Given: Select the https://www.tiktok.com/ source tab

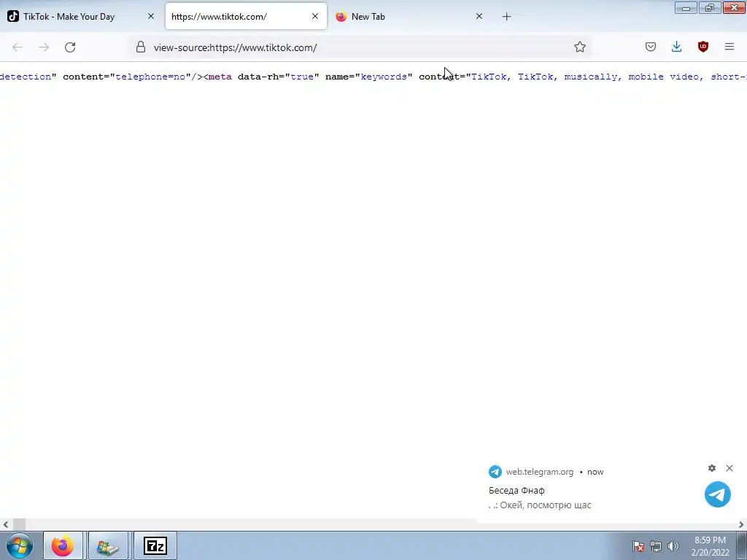Looking at the screenshot, I should pyautogui.click(x=246, y=16).
